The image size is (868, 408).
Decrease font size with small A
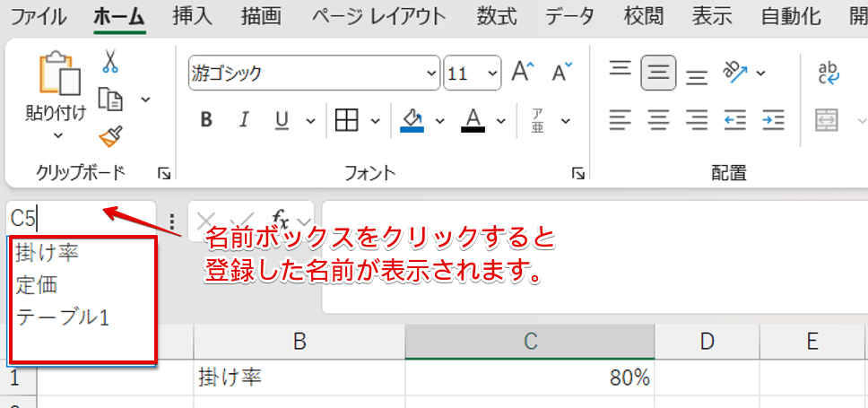[563, 72]
